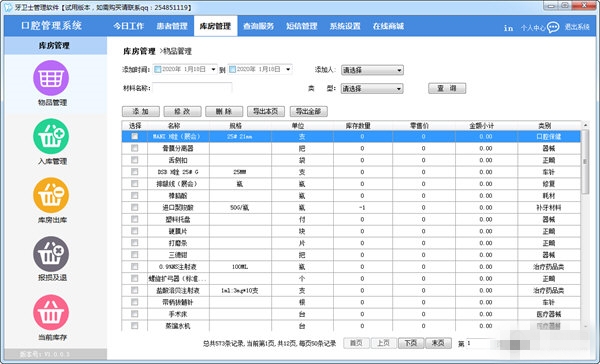Click 类别 column header
The image size is (600, 364).
[544, 126]
